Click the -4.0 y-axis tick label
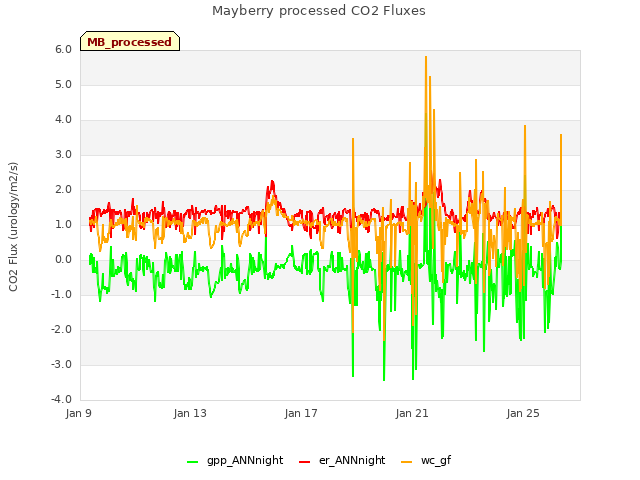 click(x=61, y=400)
